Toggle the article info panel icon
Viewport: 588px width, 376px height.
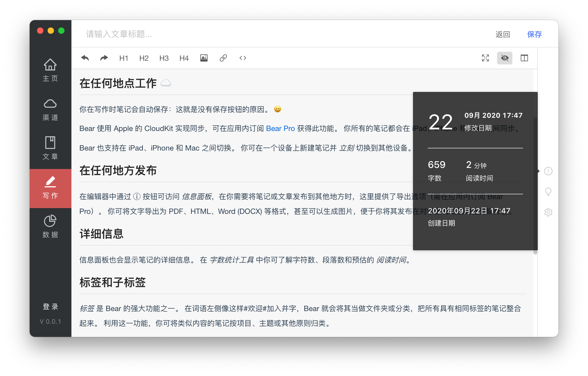point(548,171)
